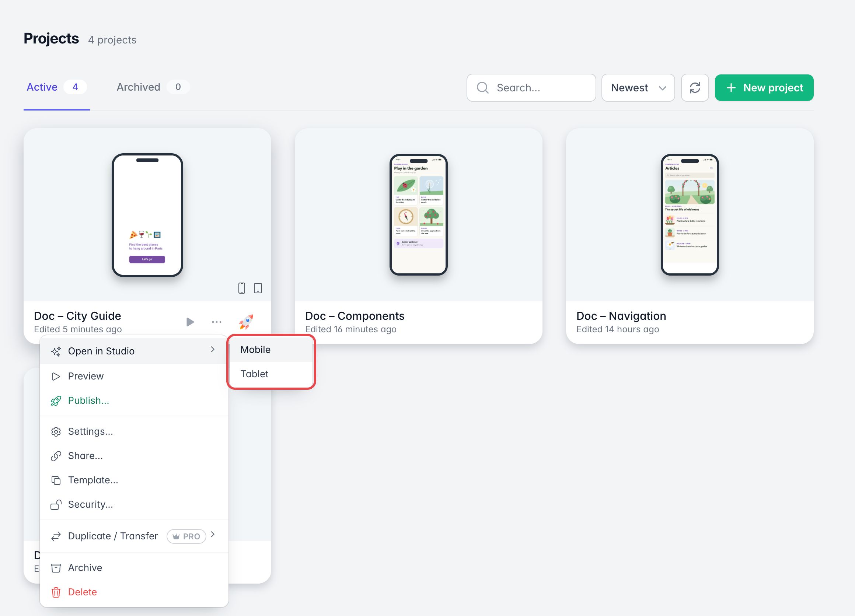Click the gear icon beside Settings
The width and height of the screenshot is (855, 616).
pyautogui.click(x=56, y=431)
